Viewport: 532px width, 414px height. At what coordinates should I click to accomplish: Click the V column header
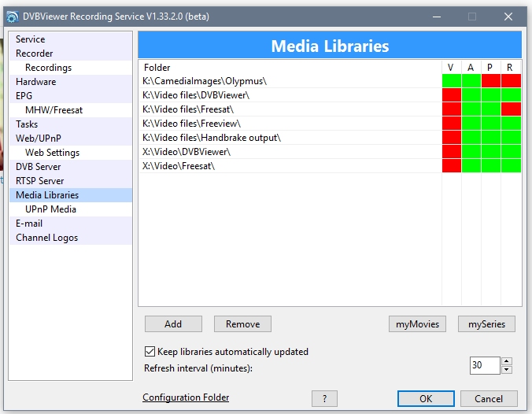click(x=452, y=68)
